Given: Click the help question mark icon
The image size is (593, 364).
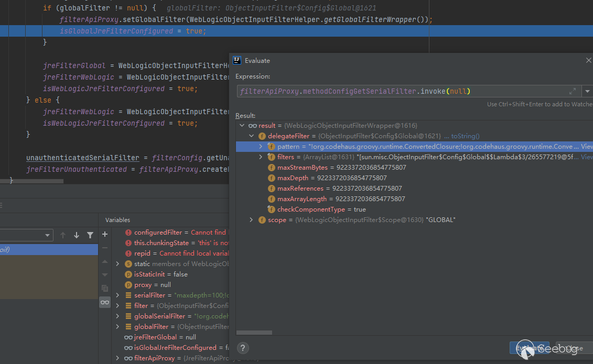Looking at the screenshot, I should 242,348.
